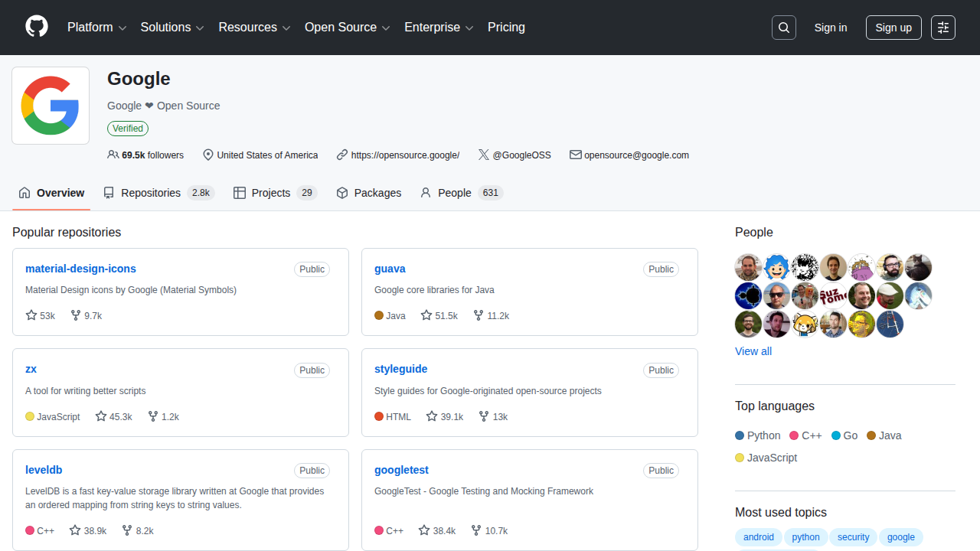Click the location pin icon for United States
The width and height of the screenshot is (980, 551).
coord(207,155)
